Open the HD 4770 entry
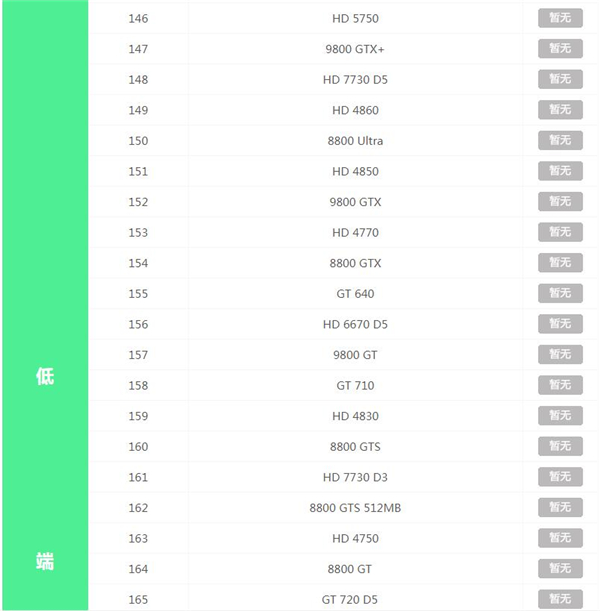The image size is (600, 611). click(355, 232)
